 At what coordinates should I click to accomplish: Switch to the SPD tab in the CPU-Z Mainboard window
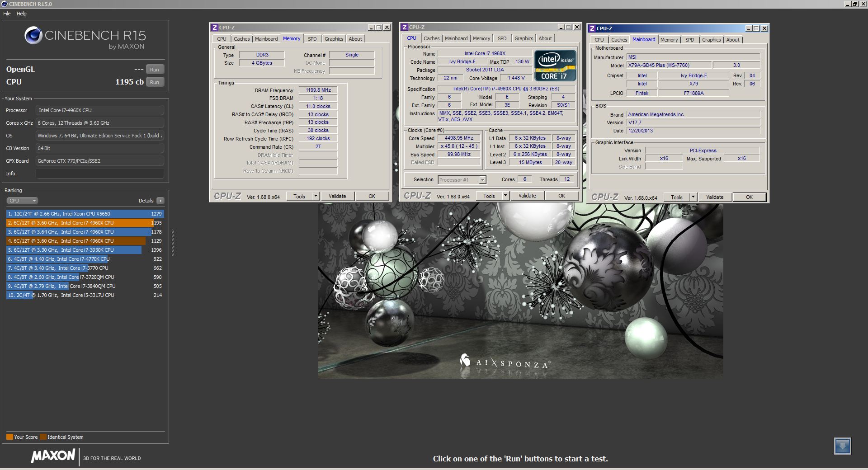tap(689, 40)
